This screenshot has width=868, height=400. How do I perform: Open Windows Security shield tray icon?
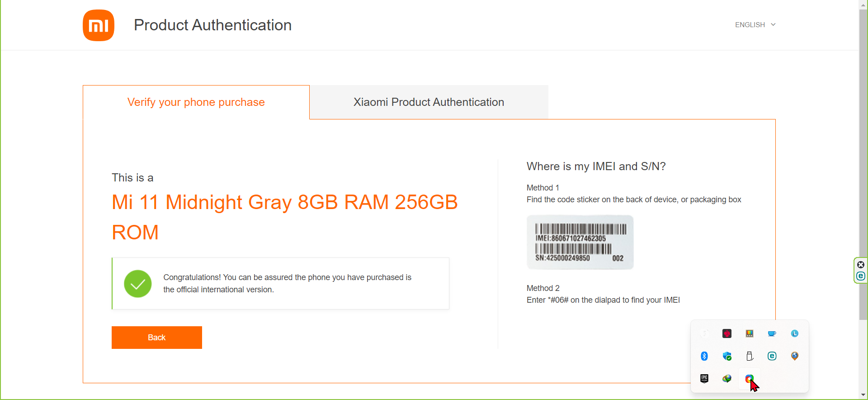pos(727,356)
